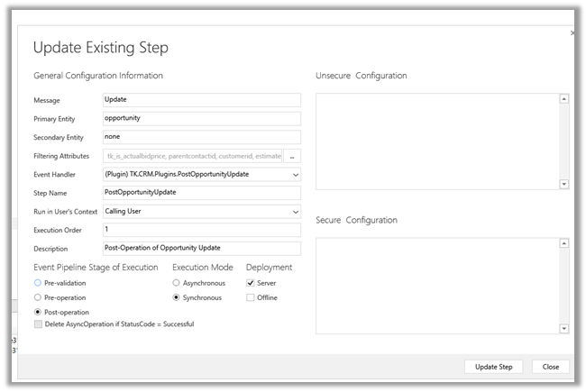Click Secure Configuration scroll up arrow
Image resolution: width=586 pixels, height=392 pixels.
[x=563, y=243]
